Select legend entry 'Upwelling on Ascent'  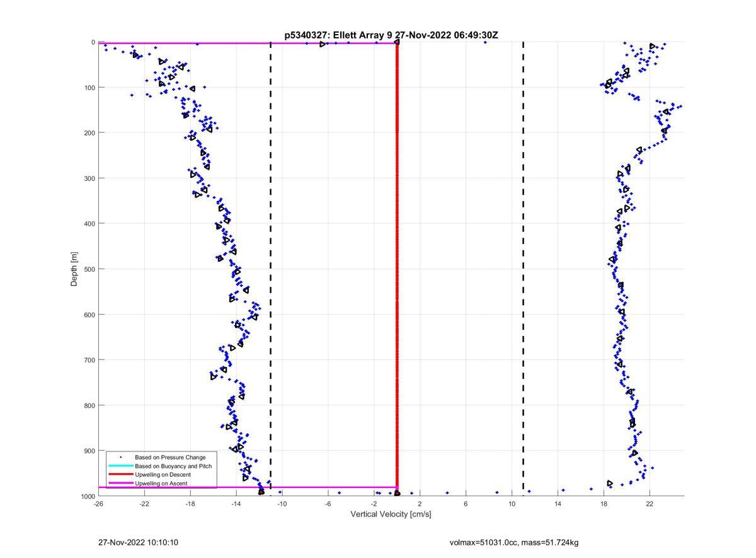(161, 483)
